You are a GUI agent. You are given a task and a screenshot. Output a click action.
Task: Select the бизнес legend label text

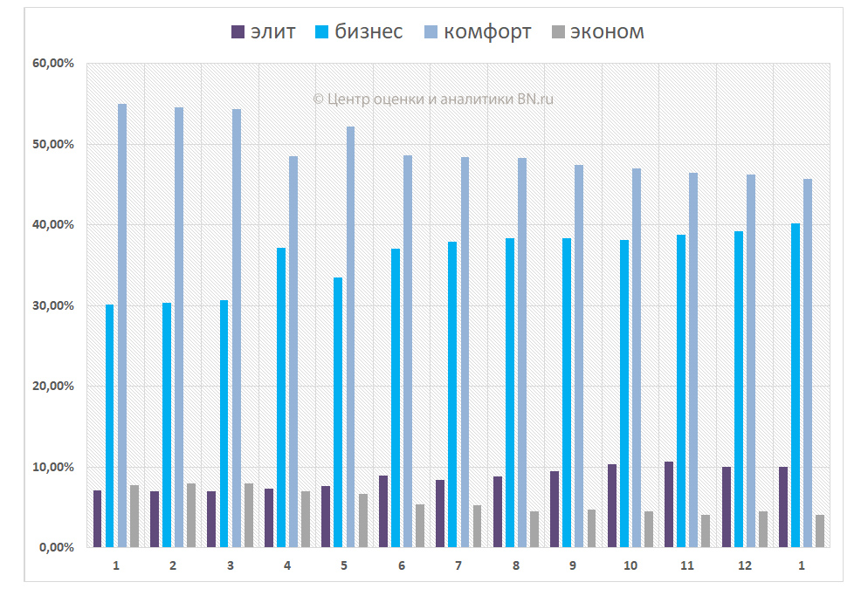click(x=369, y=32)
